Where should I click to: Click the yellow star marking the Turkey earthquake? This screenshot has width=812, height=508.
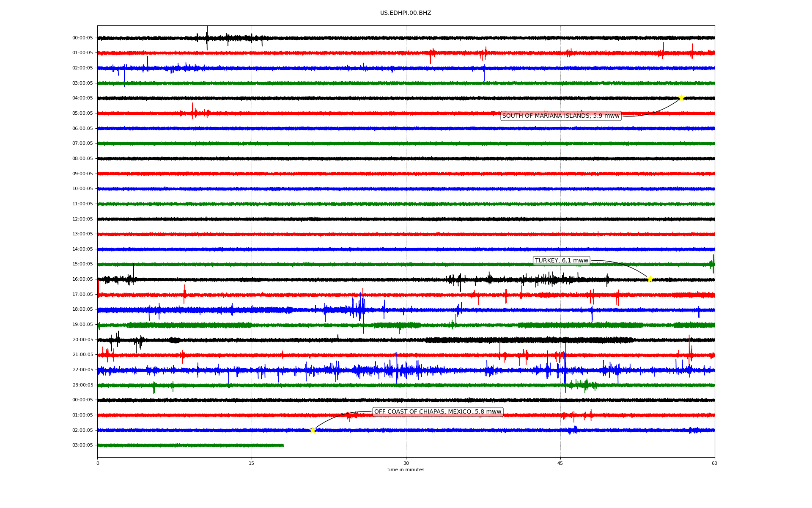pos(650,279)
